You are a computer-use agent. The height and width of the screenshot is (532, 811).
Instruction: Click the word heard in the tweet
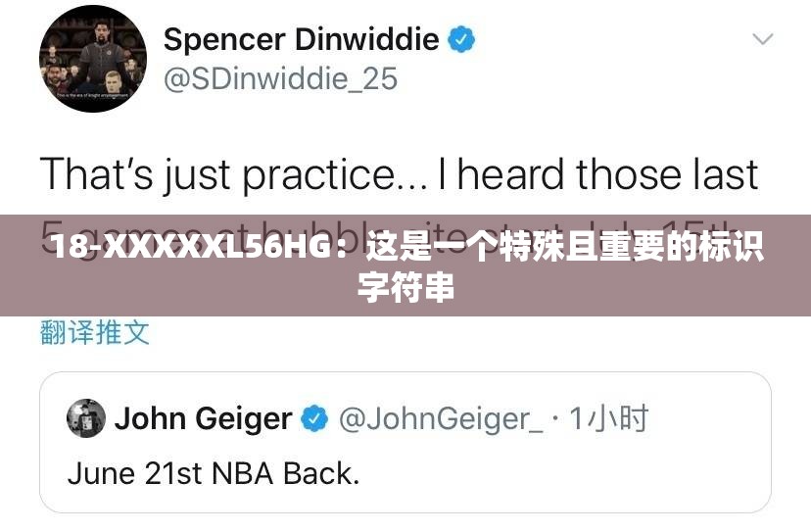tap(510, 173)
